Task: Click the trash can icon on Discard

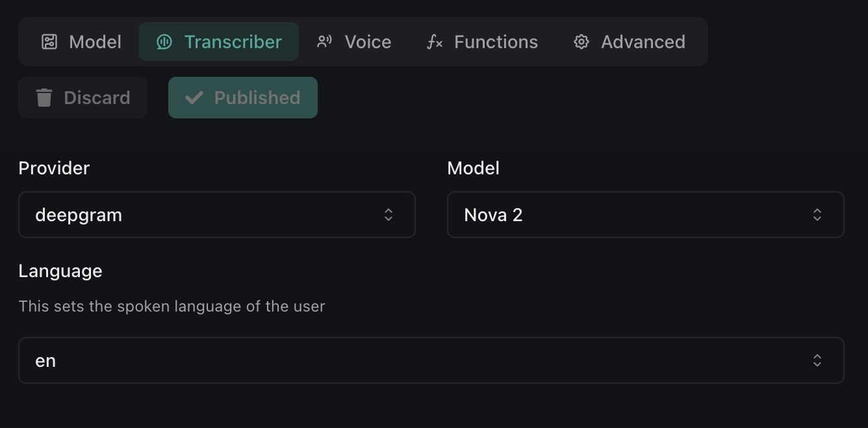Action: pyautogui.click(x=44, y=98)
